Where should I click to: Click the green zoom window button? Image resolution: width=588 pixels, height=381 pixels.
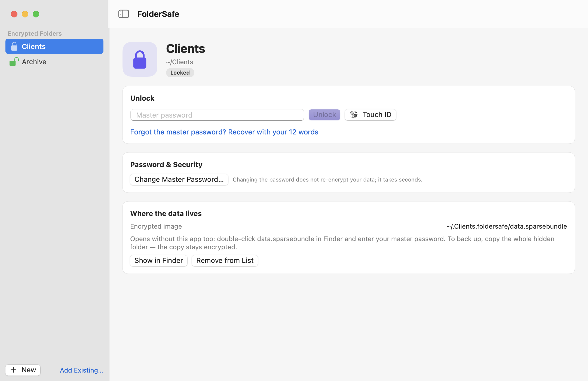pyautogui.click(x=36, y=14)
